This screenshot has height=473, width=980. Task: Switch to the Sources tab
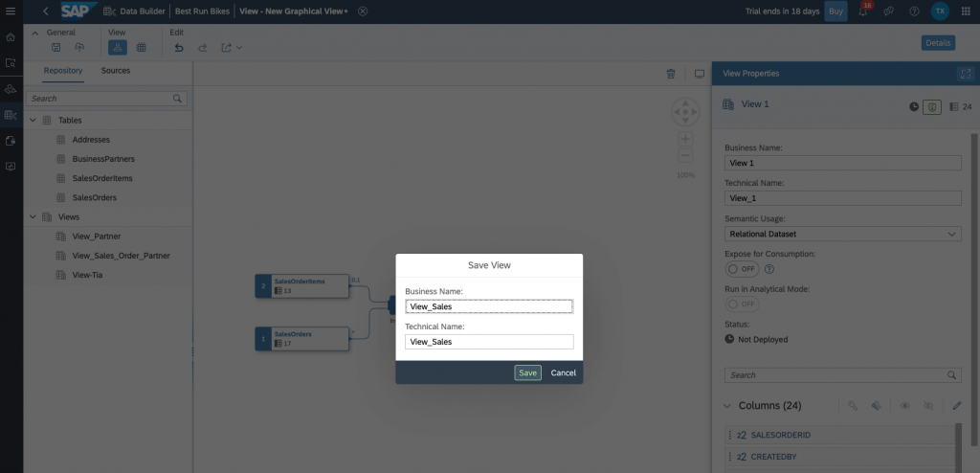[x=116, y=71]
